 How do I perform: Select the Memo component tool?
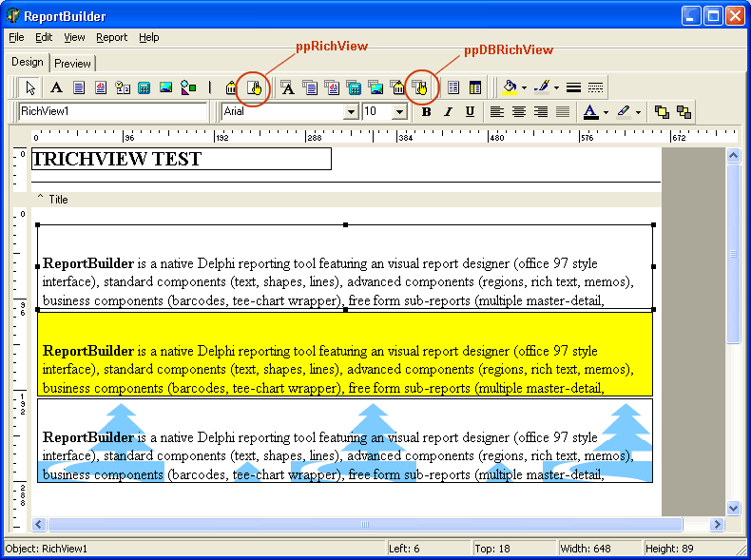coord(79,87)
